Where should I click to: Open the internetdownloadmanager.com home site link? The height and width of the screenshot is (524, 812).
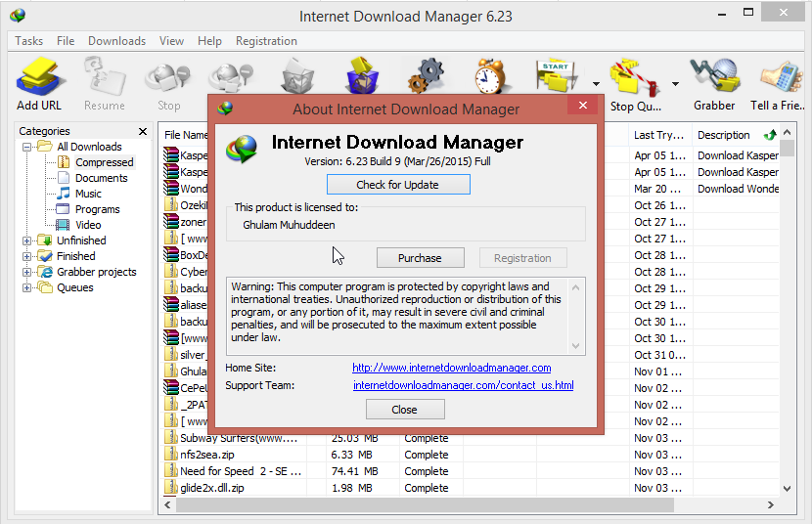pos(452,368)
